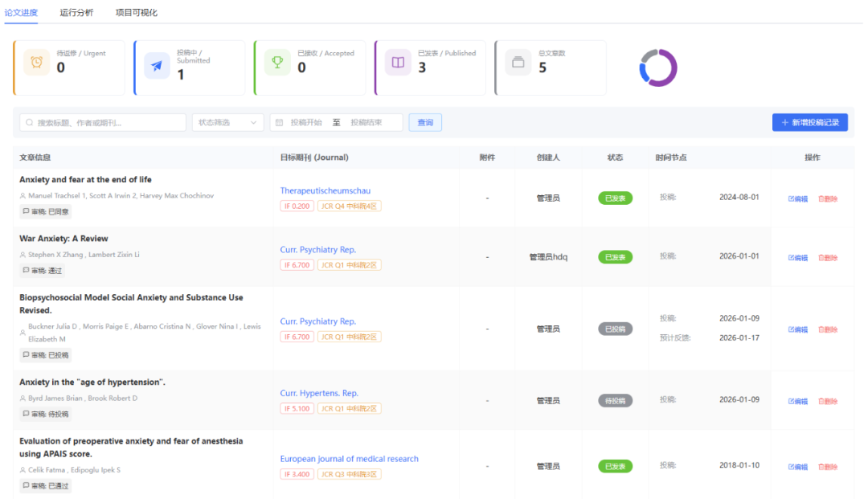The image size is (868, 499).
Task: Click the Urgent alarm clock icon
Action: coord(37,63)
